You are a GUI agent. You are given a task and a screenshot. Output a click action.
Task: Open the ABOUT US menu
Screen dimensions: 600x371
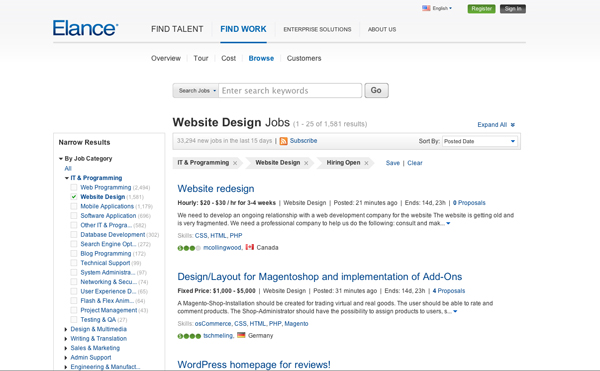point(382,29)
